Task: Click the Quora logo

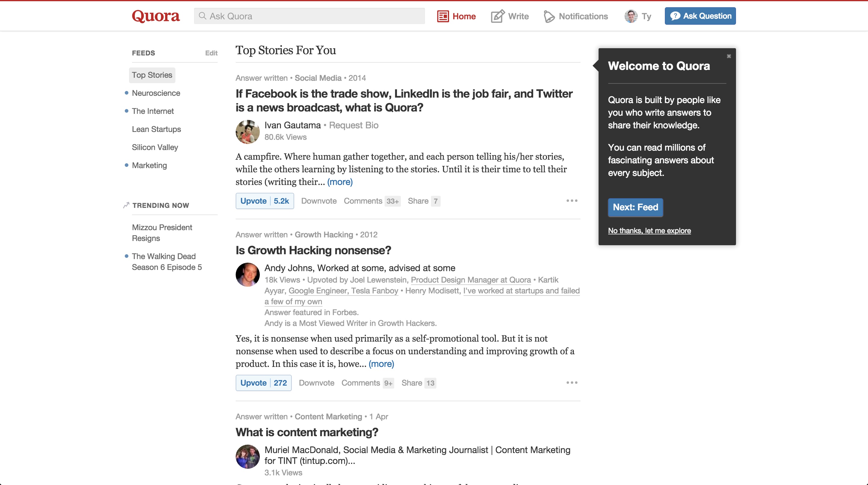Action: tap(156, 16)
